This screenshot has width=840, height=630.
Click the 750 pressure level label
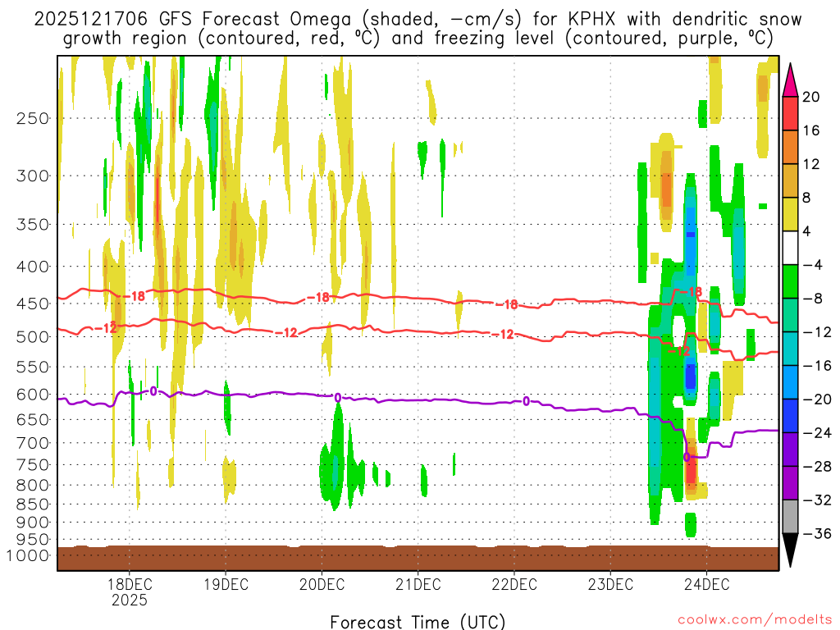(x=33, y=464)
